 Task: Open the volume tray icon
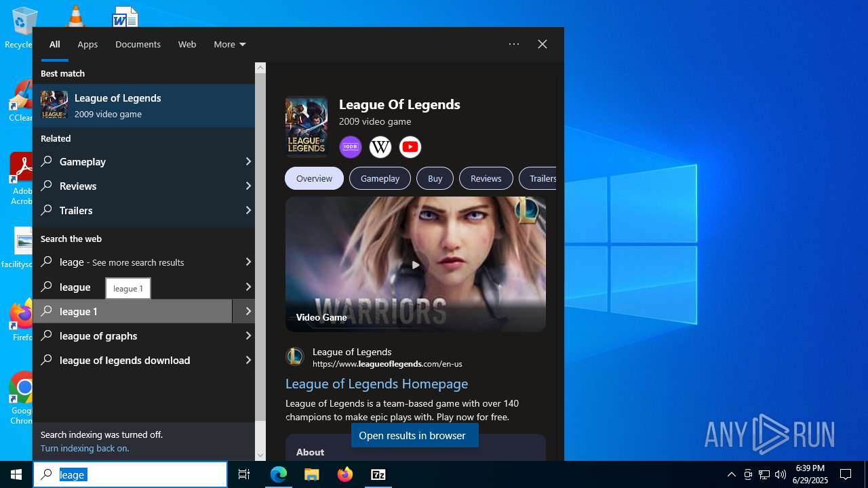click(x=781, y=474)
